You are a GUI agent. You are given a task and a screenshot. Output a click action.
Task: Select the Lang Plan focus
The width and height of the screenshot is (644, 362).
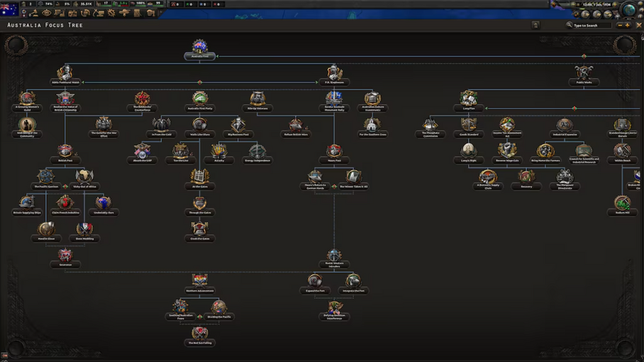coord(469,102)
